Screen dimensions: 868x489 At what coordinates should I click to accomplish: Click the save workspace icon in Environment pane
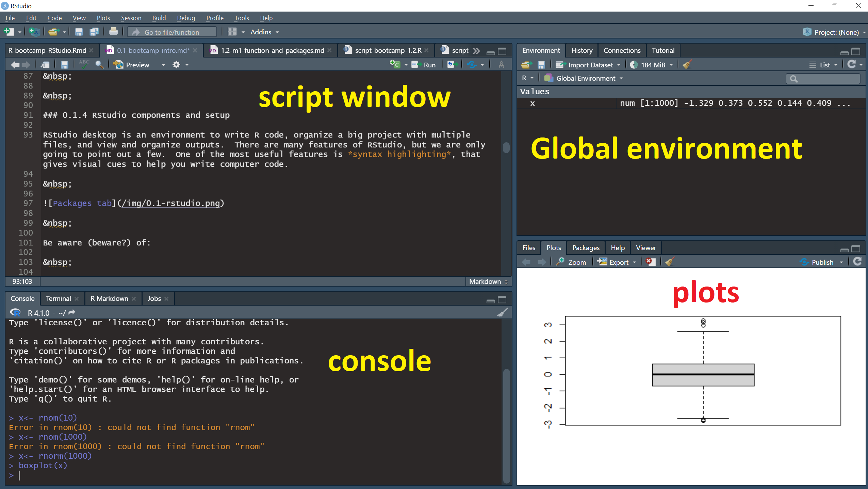541,65
